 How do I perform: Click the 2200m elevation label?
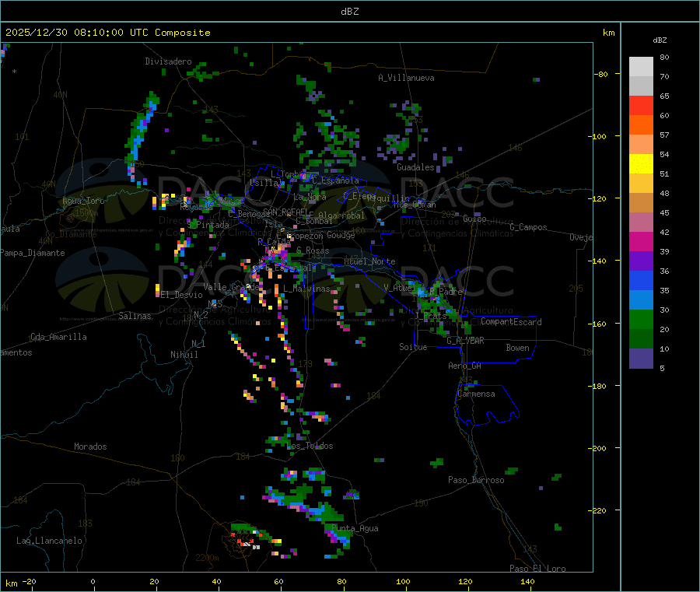click(207, 558)
